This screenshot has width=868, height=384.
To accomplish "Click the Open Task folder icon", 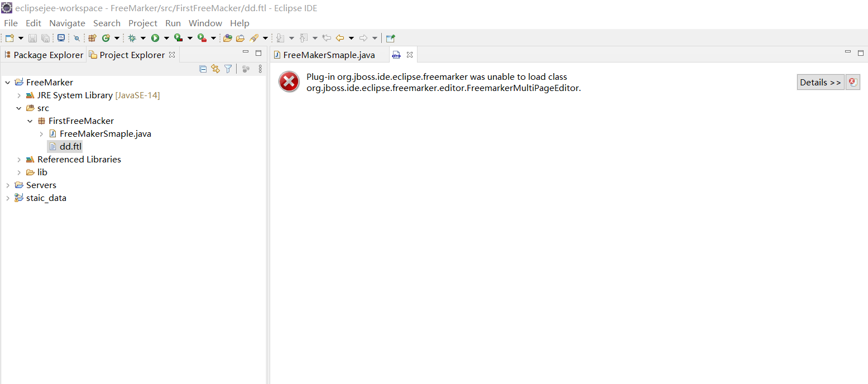I will pos(241,38).
